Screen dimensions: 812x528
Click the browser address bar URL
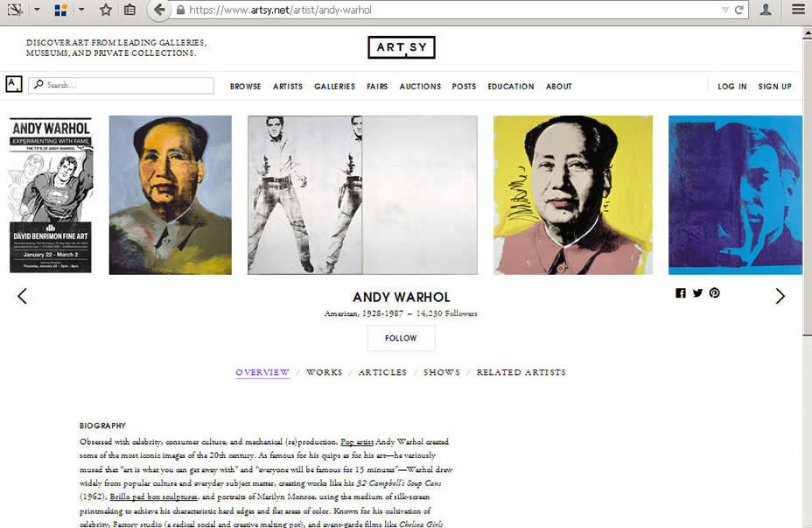(280, 10)
